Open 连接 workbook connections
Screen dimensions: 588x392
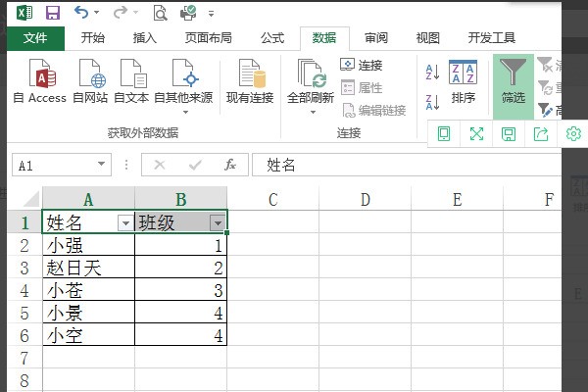pos(362,66)
